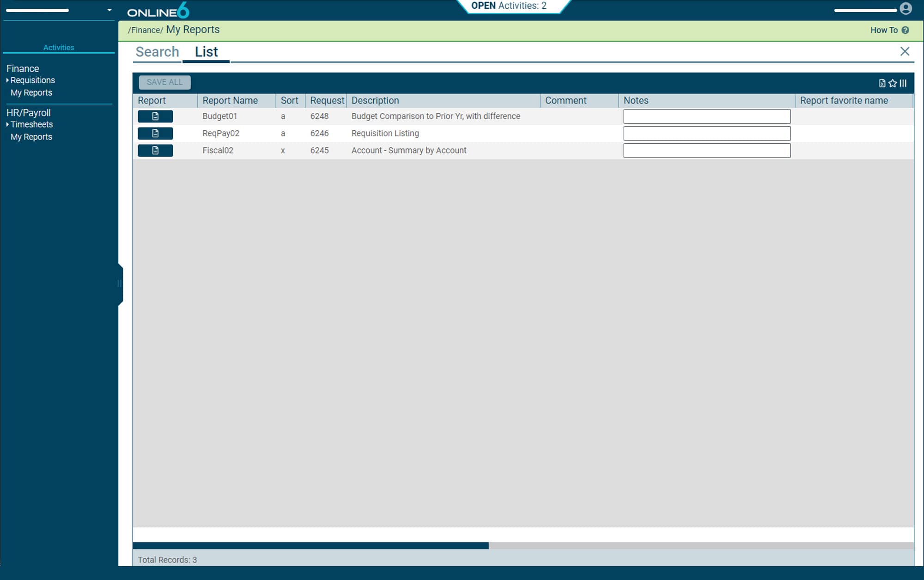
Task: Click the document icon for Budget01 report
Action: pyautogui.click(x=155, y=116)
